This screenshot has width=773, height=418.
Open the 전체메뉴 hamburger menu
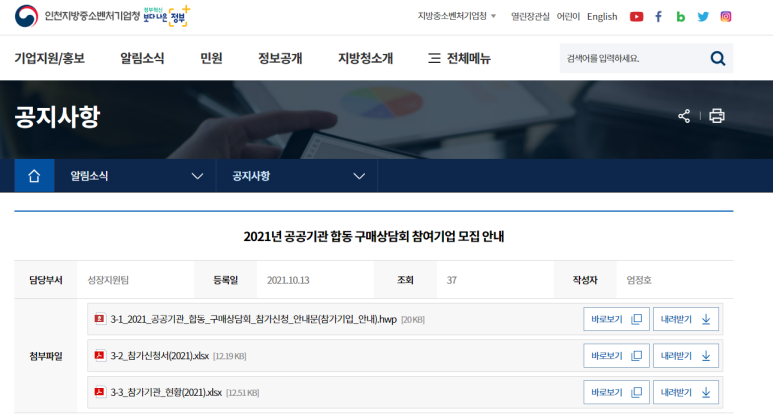pyautogui.click(x=459, y=59)
